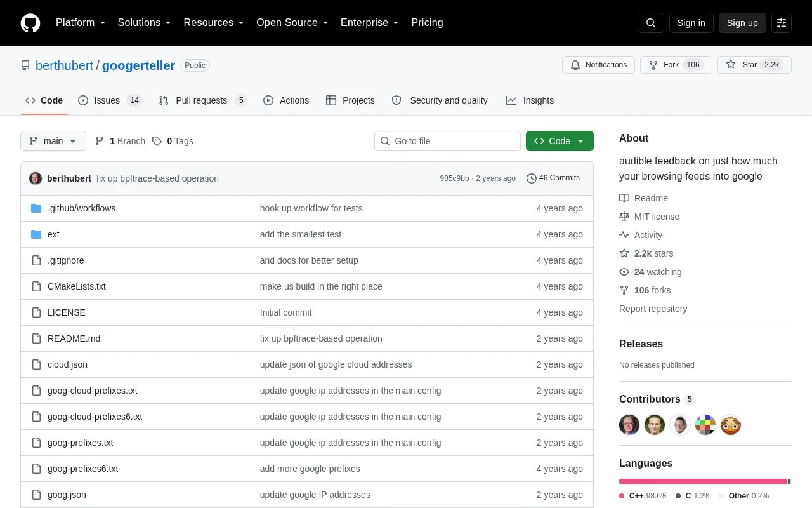Switch to the Security and quality tab
Screen dimensions: 812x508
pos(440,100)
